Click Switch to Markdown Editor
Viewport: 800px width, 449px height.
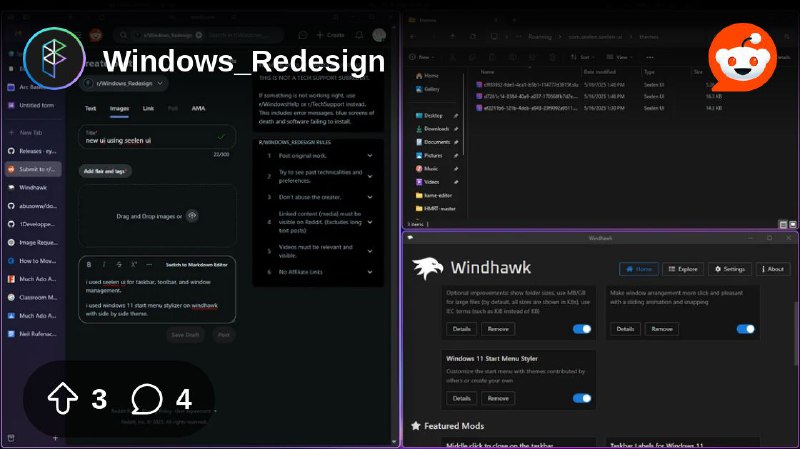point(196,264)
